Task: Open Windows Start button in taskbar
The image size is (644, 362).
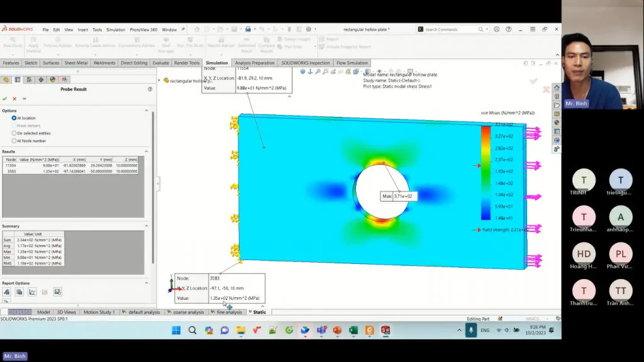Action: [x=176, y=331]
